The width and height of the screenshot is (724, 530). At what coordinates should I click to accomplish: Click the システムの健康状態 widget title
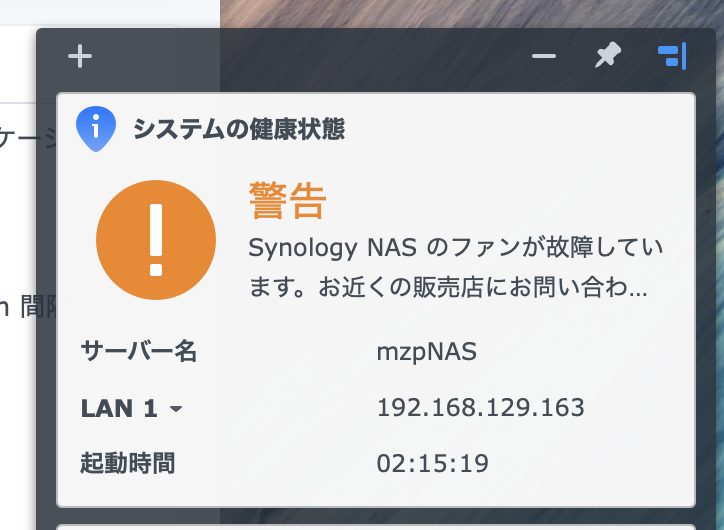coord(239,129)
